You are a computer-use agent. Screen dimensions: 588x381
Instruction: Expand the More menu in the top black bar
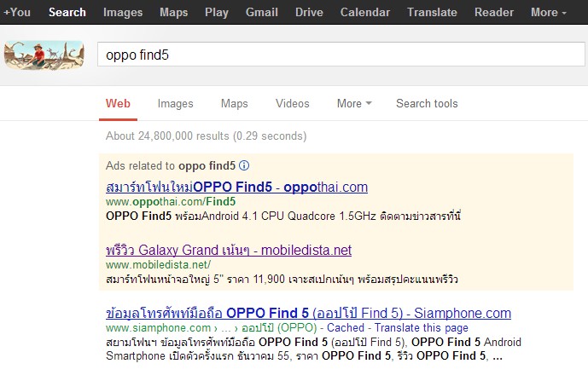click(548, 13)
